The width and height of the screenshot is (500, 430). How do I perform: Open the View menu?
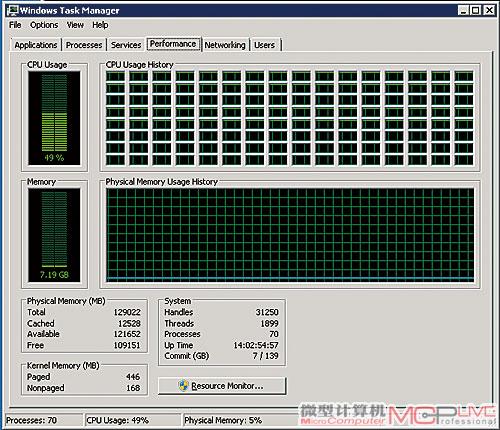75,25
